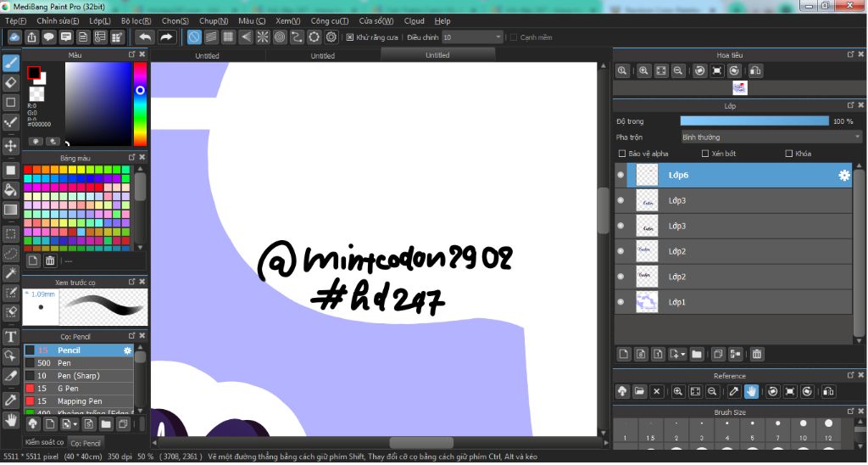The image size is (868, 465).
Task: Select the Pen brush with size 500
Action: 78,363
